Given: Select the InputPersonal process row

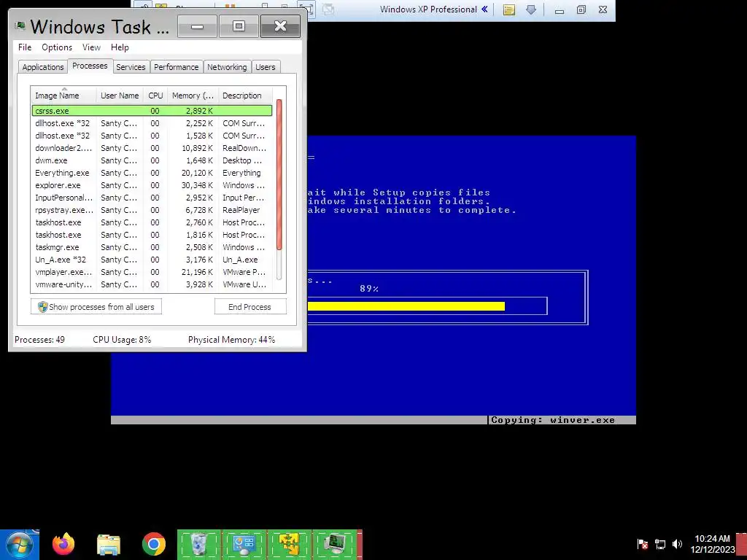Looking at the screenshot, I should [x=152, y=197].
